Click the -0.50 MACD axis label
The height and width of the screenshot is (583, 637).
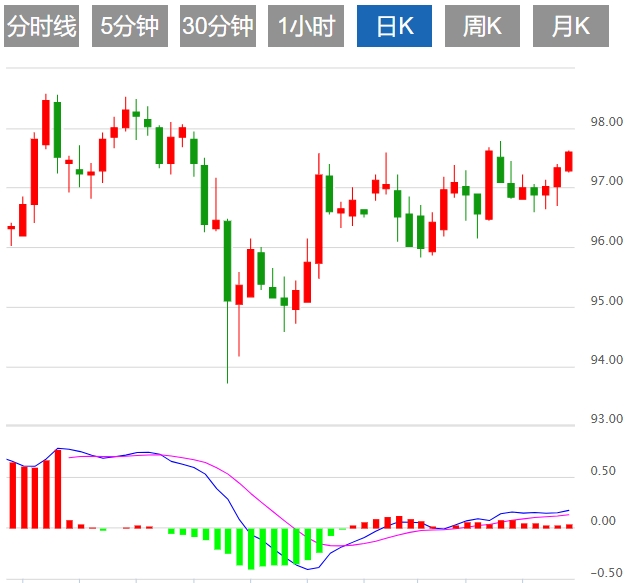point(607,573)
